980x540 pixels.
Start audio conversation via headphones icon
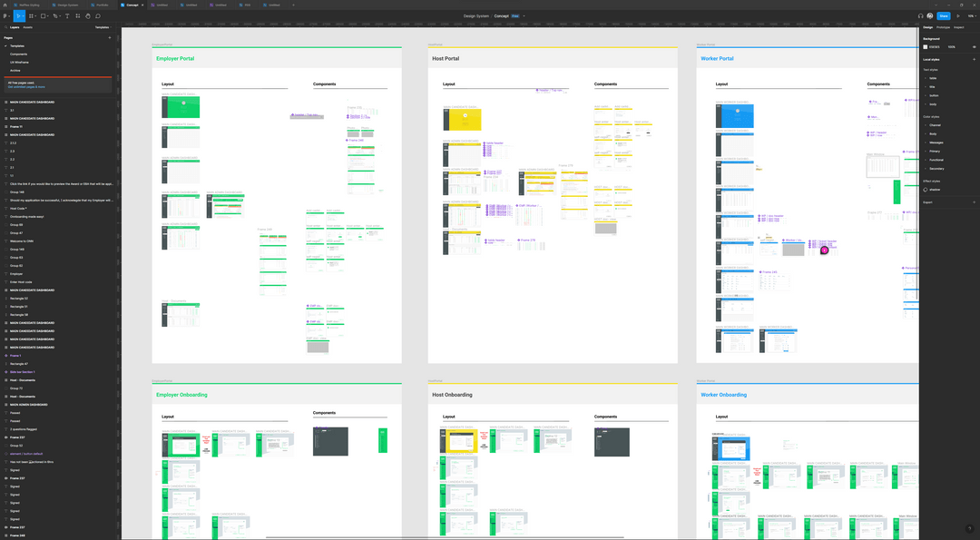click(920, 15)
